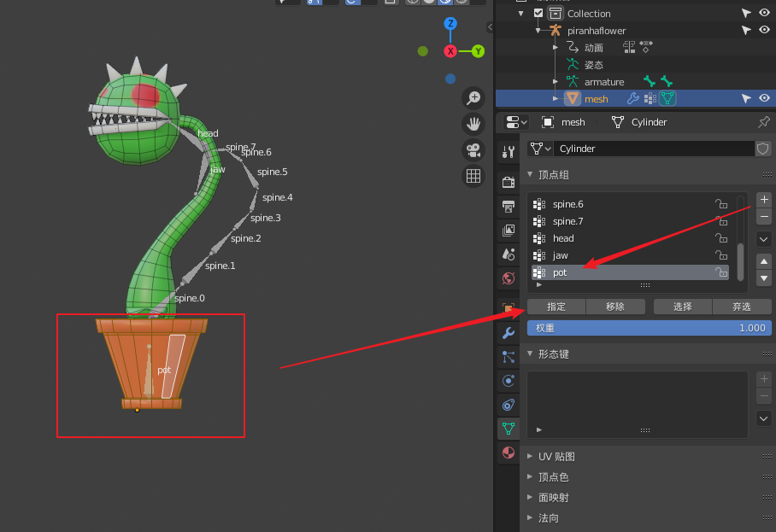This screenshot has height=532, width=776.
Task: Open the mesh data browse dropdown
Action: (540, 149)
